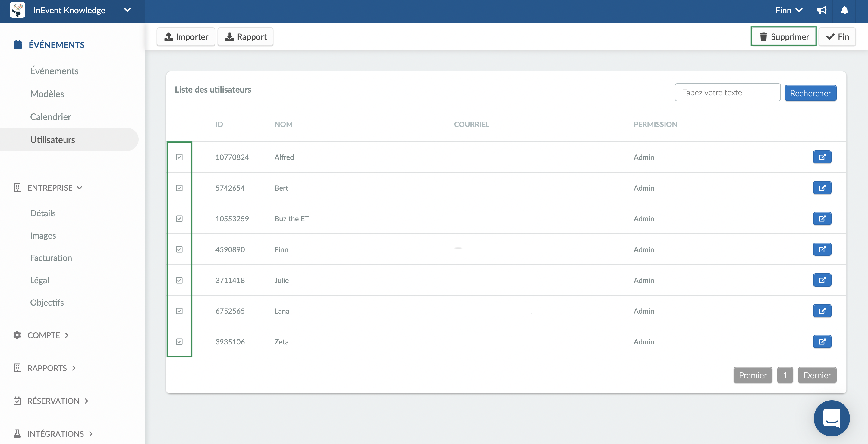Click Supprimer to delete selected users

click(783, 36)
